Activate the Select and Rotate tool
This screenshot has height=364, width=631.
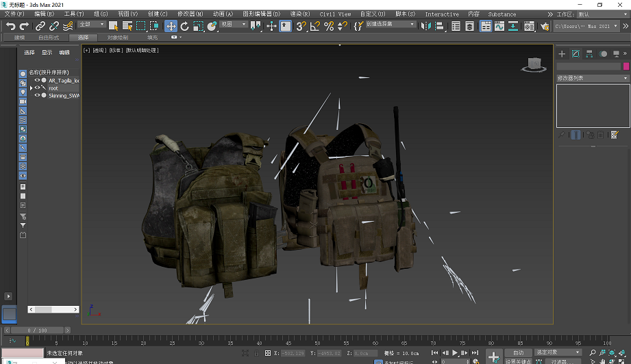click(185, 26)
